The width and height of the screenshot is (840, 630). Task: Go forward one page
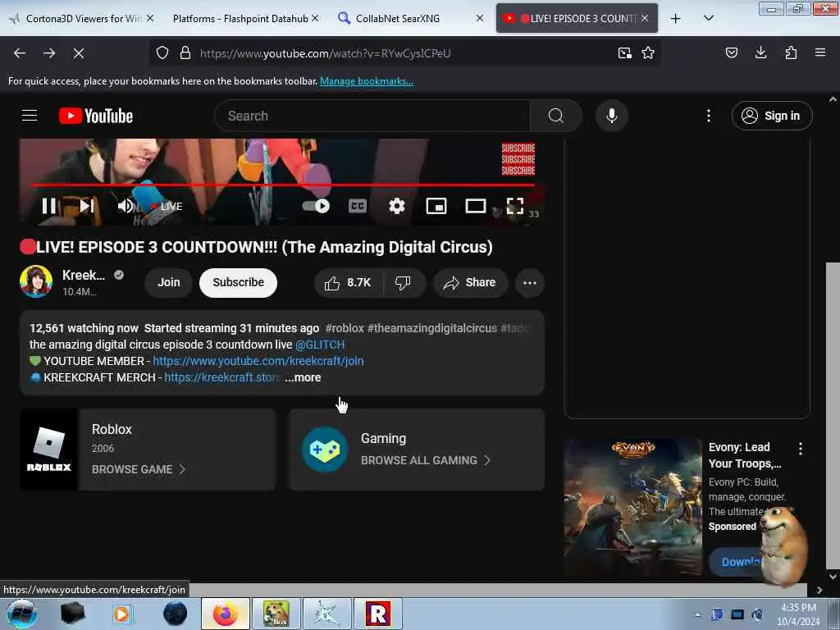point(48,53)
